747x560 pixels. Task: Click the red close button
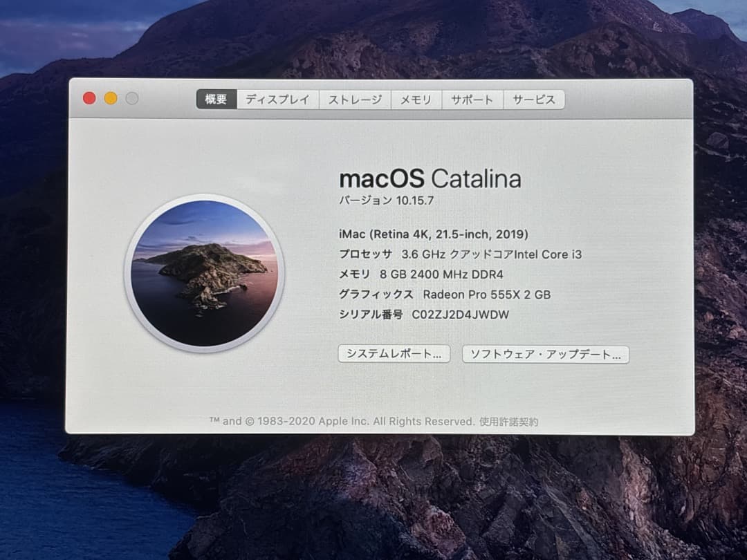(89, 98)
